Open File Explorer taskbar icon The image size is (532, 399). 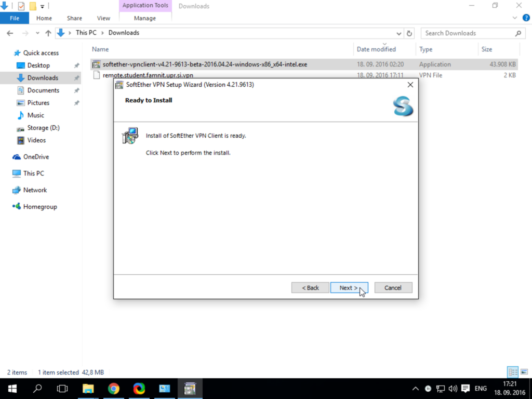pyautogui.click(x=88, y=389)
